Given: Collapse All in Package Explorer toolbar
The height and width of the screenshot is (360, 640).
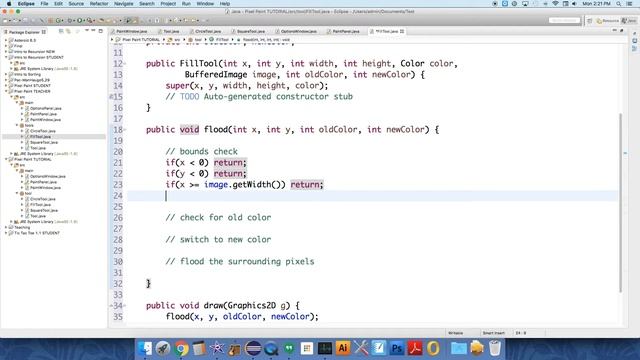Looking at the screenshot, I should coord(61,31).
